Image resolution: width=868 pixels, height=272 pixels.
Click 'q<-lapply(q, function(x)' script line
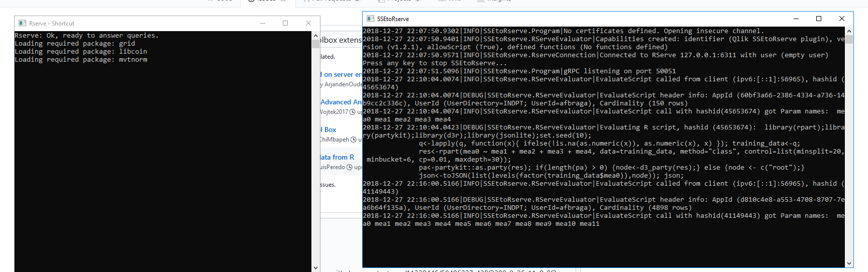tap(609, 144)
